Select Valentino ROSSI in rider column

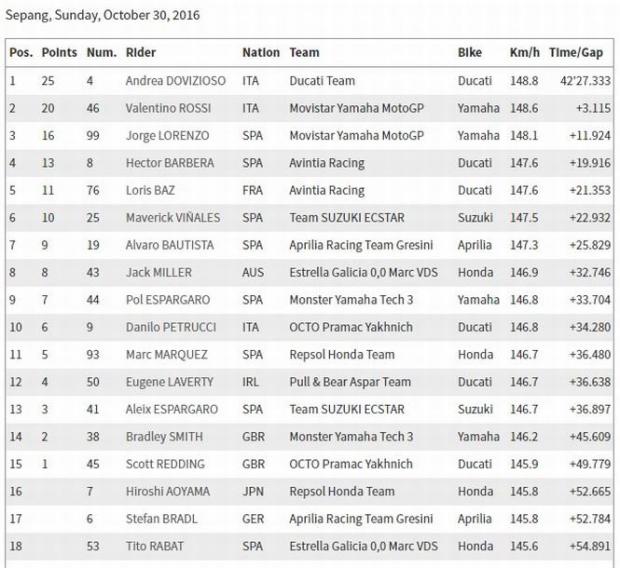pyautogui.click(x=170, y=108)
